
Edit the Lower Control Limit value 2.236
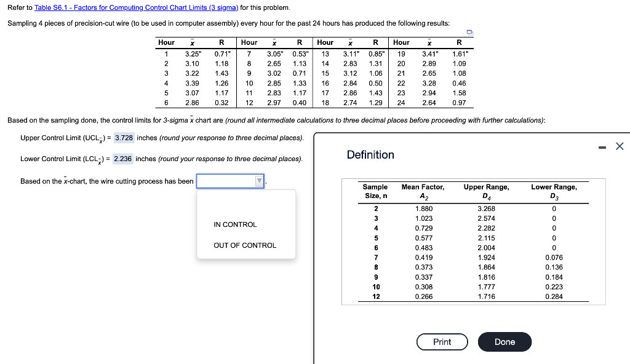tap(122, 159)
